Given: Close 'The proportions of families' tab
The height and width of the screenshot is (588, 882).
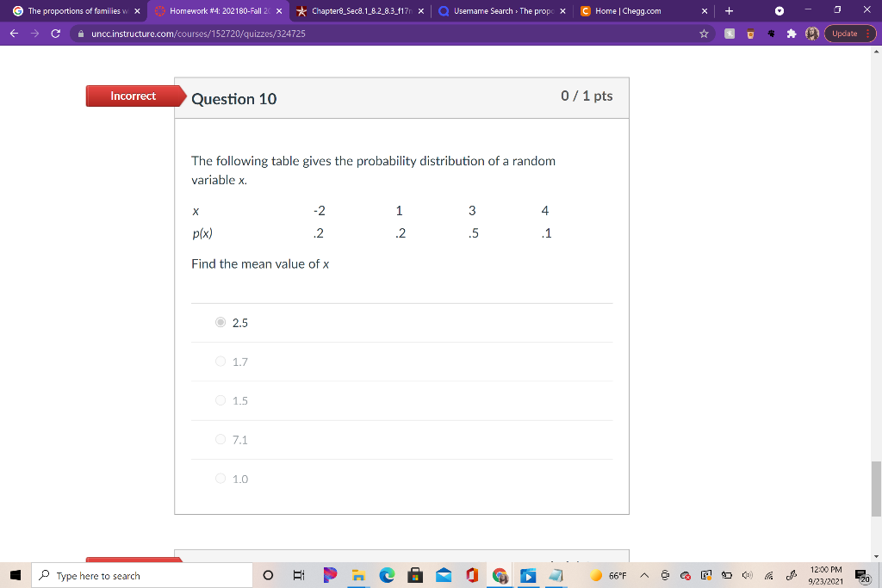Looking at the screenshot, I should [137, 10].
